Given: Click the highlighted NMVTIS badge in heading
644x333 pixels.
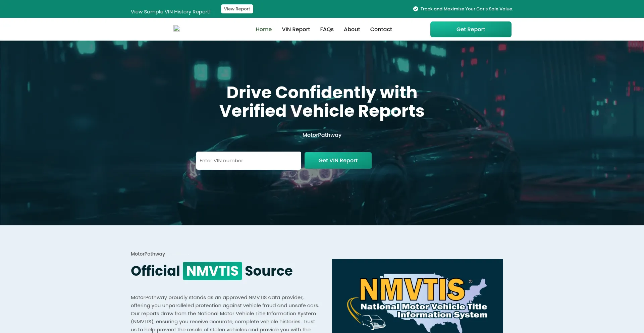Looking at the screenshot, I should [x=212, y=271].
